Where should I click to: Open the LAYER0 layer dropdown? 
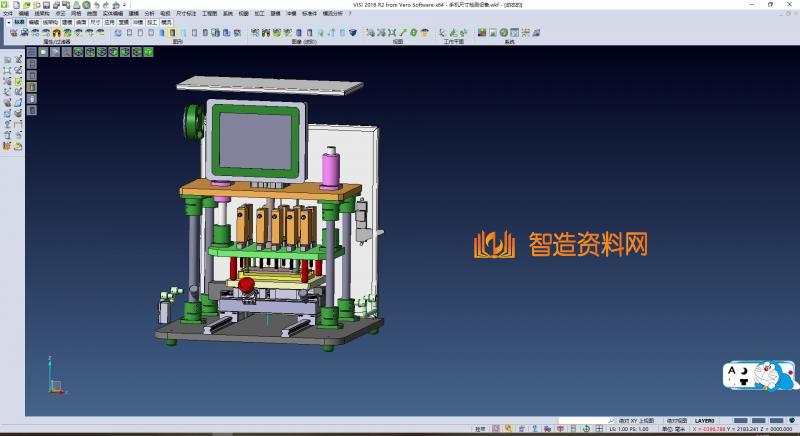[x=706, y=421]
